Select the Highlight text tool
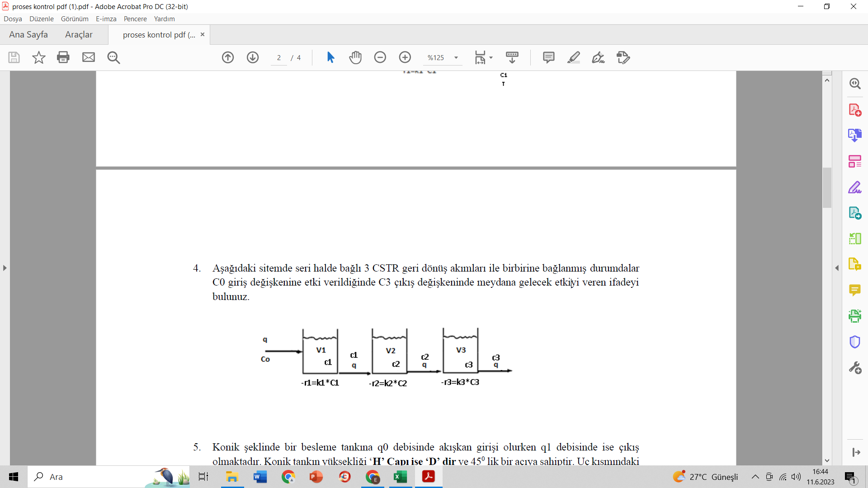 pos(573,57)
